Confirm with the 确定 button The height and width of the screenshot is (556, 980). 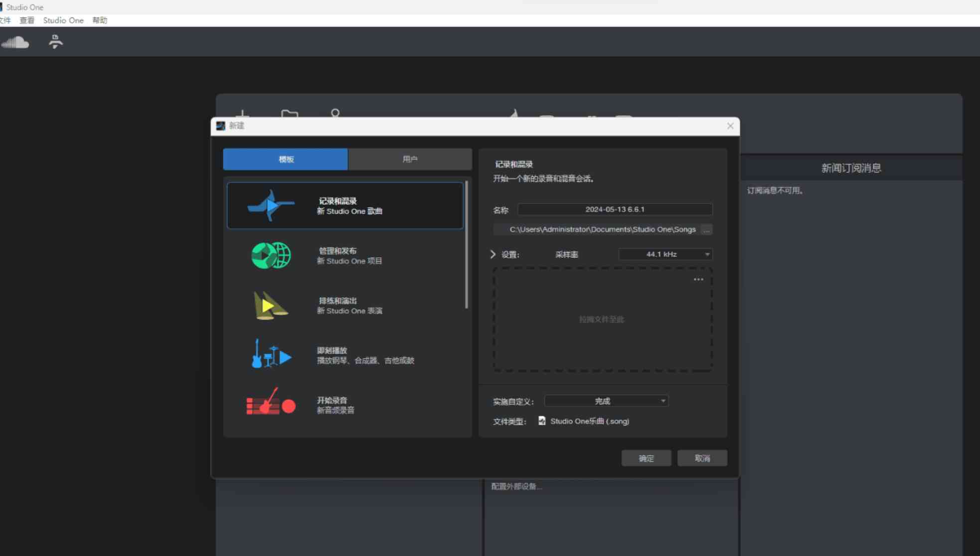coord(646,458)
